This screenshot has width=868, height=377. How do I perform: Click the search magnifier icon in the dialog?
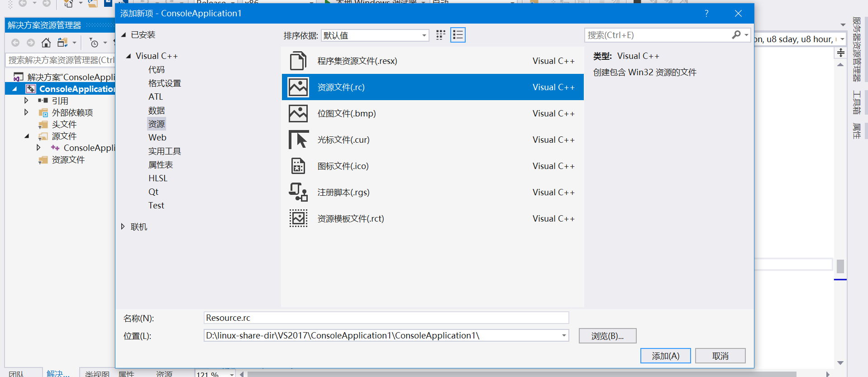[736, 35]
